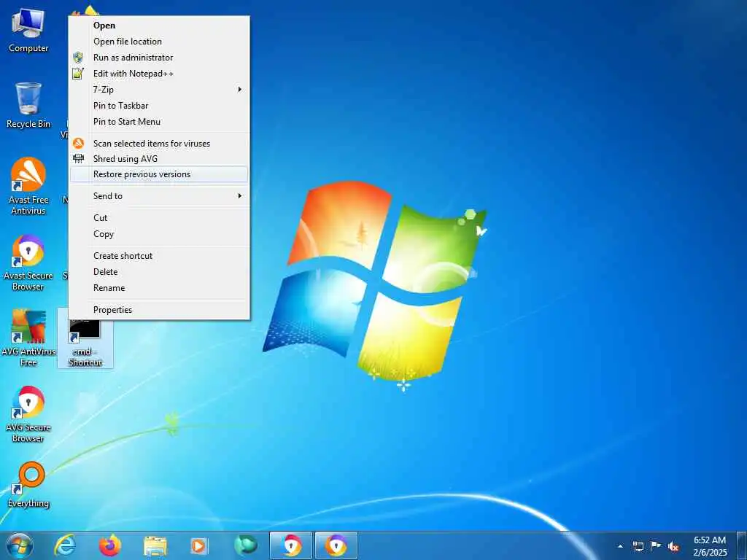This screenshot has width=747, height=560.
Task: Choose Open in the context menu
Action: click(159, 26)
